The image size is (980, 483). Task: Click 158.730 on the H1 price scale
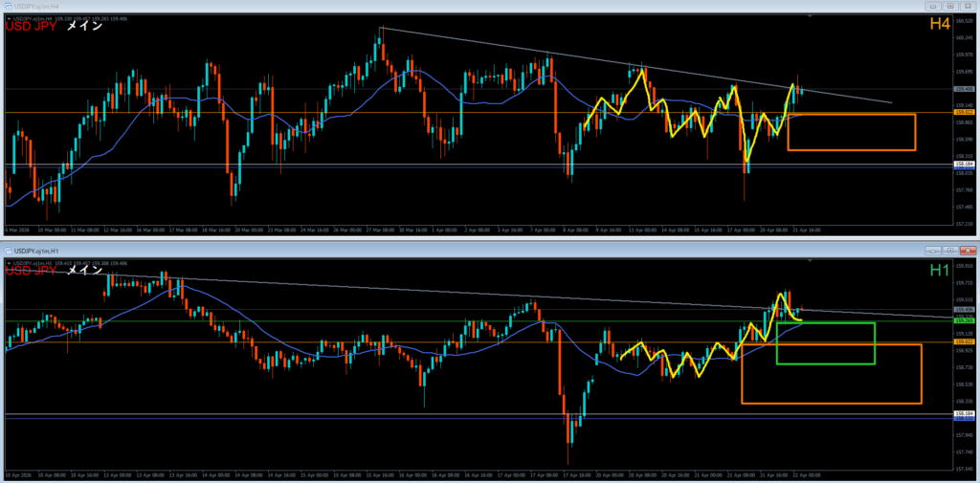pyautogui.click(x=963, y=367)
